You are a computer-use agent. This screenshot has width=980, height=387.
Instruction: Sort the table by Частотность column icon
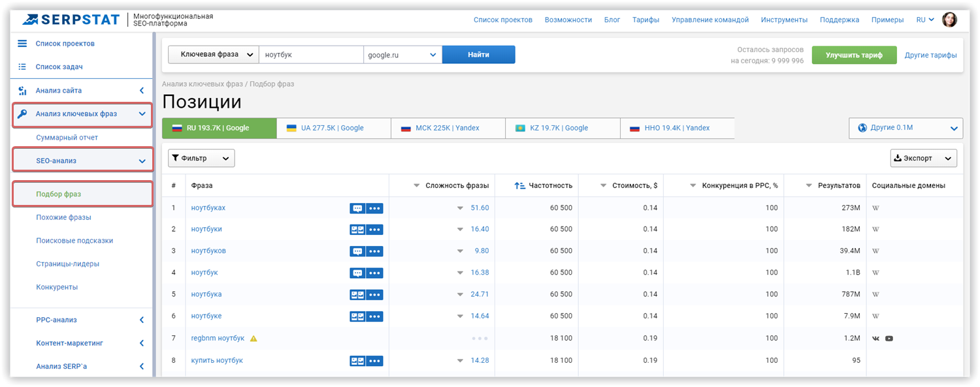click(x=520, y=186)
